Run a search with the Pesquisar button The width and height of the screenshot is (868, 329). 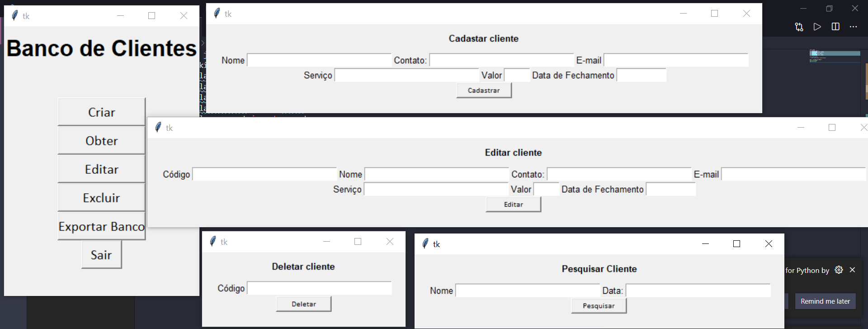tap(599, 305)
